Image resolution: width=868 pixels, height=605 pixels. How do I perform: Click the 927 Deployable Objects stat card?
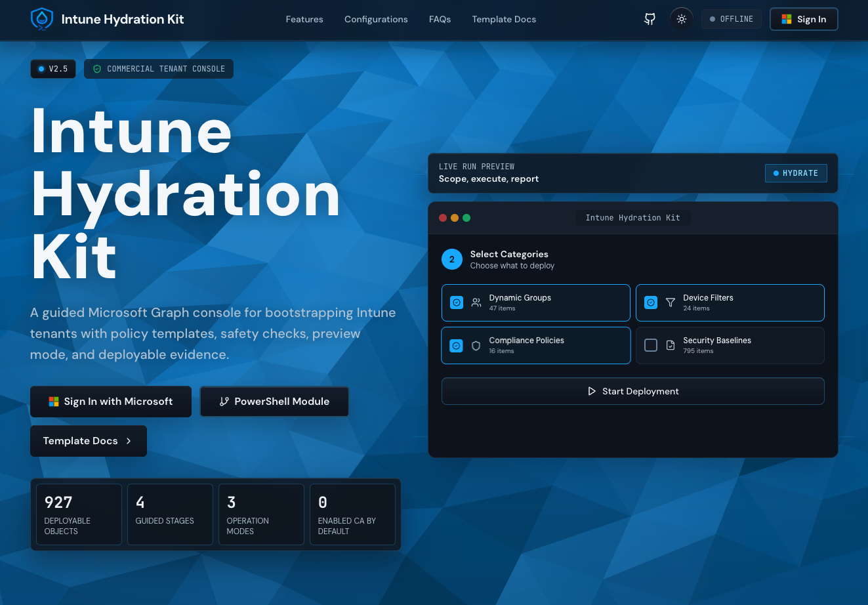[x=79, y=514]
